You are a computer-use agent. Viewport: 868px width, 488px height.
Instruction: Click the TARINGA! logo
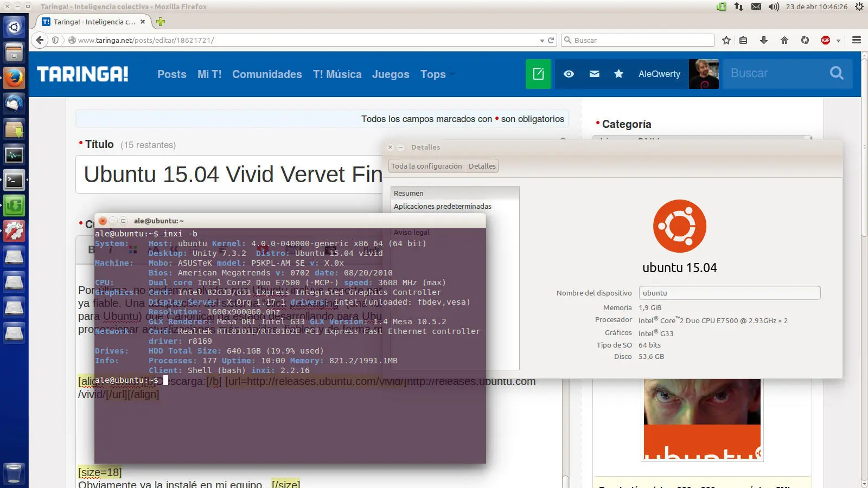click(x=82, y=74)
